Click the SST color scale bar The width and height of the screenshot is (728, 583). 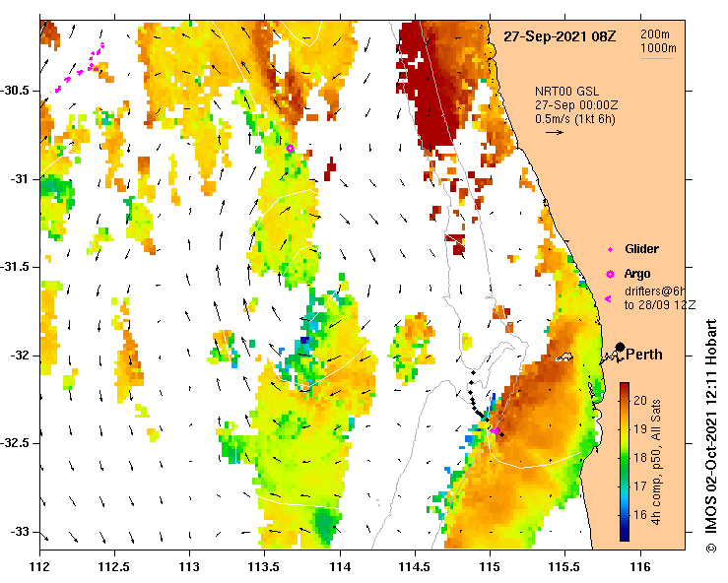[625, 462]
